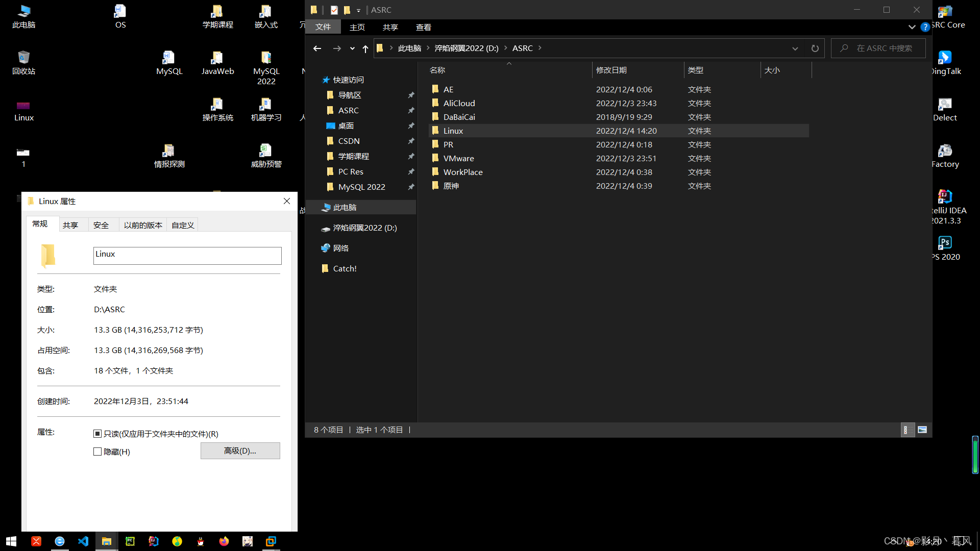This screenshot has height=551, width=980.
Task: Go back in File Explorer
Action: (317, 48)
